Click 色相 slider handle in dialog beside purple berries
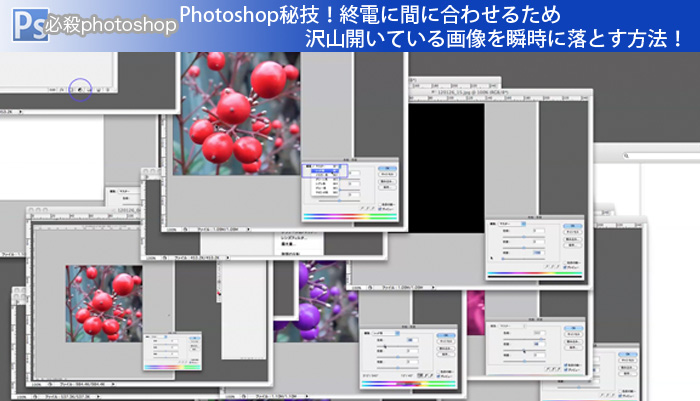 click(x=385, y=347)
